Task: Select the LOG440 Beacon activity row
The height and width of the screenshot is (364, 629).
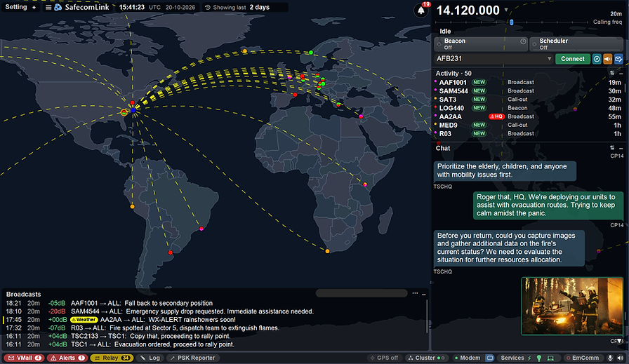Action: (x=527, y=108)
